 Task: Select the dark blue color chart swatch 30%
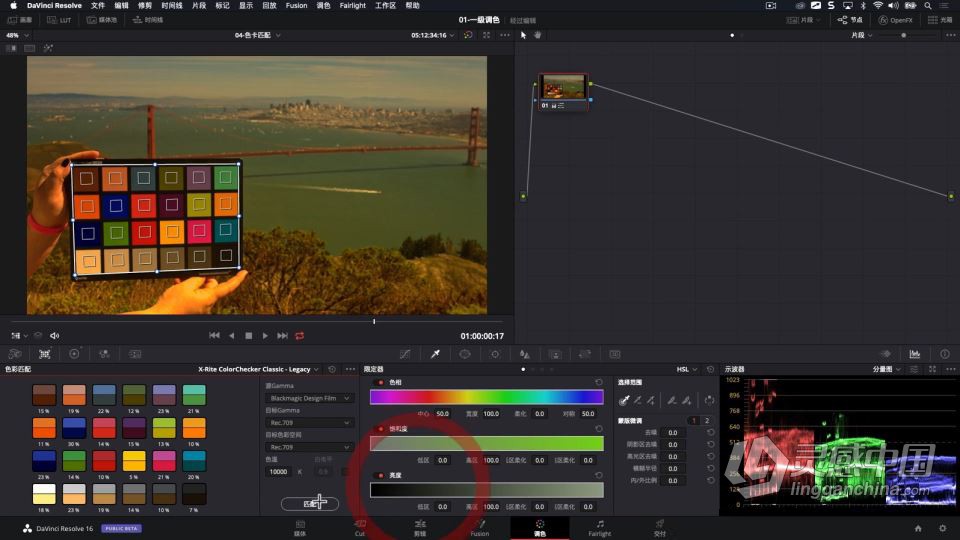[x=74, y=428]
